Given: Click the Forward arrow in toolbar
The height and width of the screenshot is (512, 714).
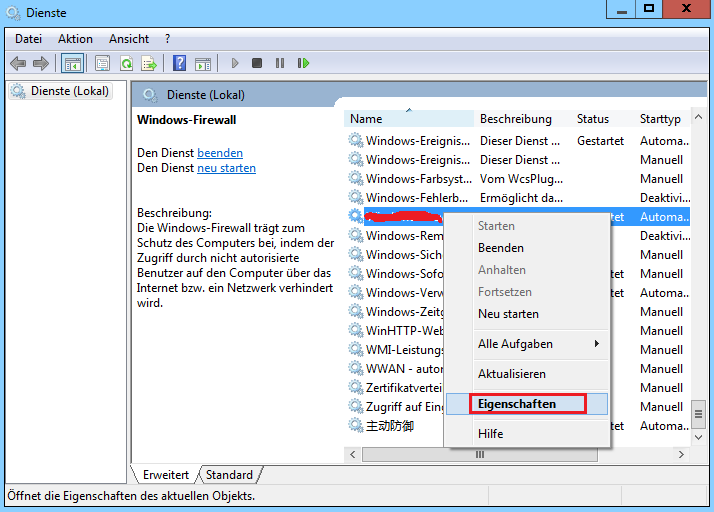Looking at the screenshot, I should pos(41,63).
